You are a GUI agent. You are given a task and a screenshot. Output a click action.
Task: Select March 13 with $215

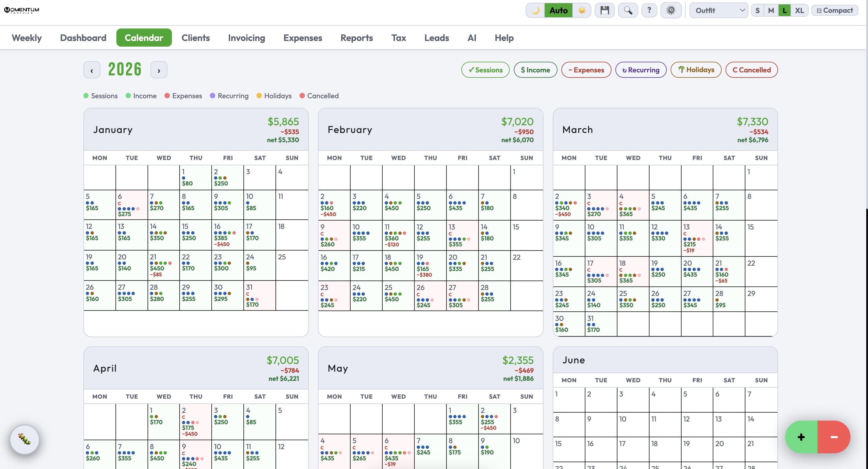point(697,238)
